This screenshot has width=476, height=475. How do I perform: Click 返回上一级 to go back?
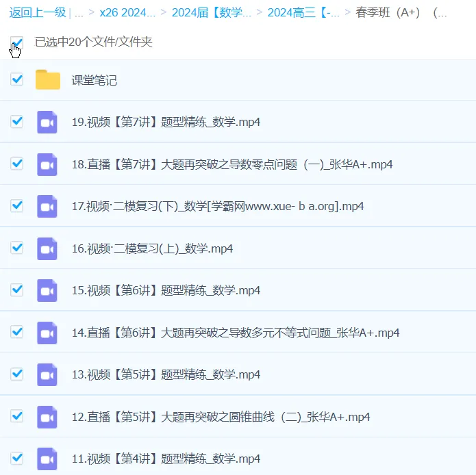coord(38,12)
